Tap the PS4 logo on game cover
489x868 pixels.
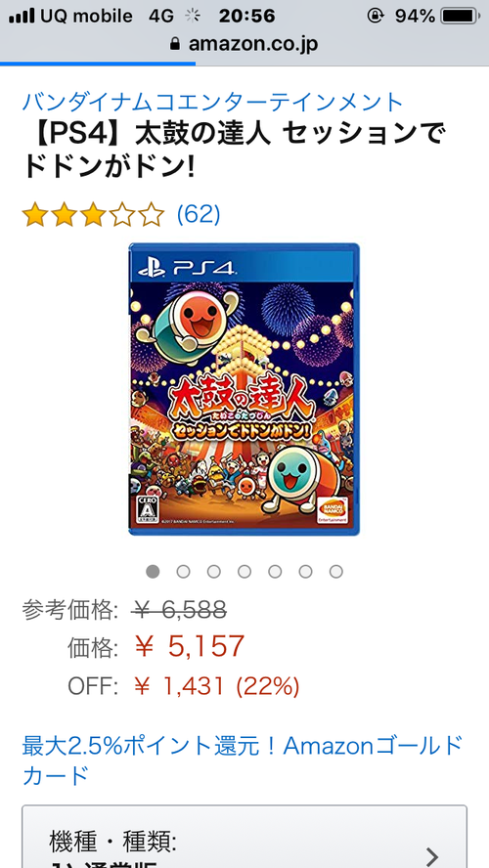[x=189, y=269]
